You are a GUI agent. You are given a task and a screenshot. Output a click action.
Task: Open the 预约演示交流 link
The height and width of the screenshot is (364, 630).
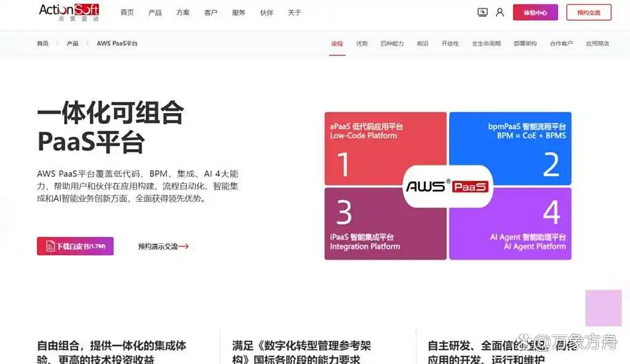click(159, 245)
